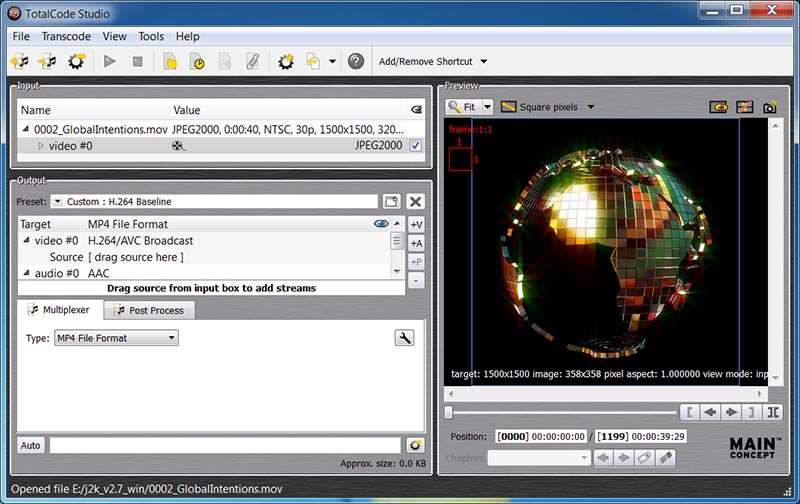This screenshot has height=504, width=800.
Task: Collapse the output video #0 stream
Action: (26, 240)
